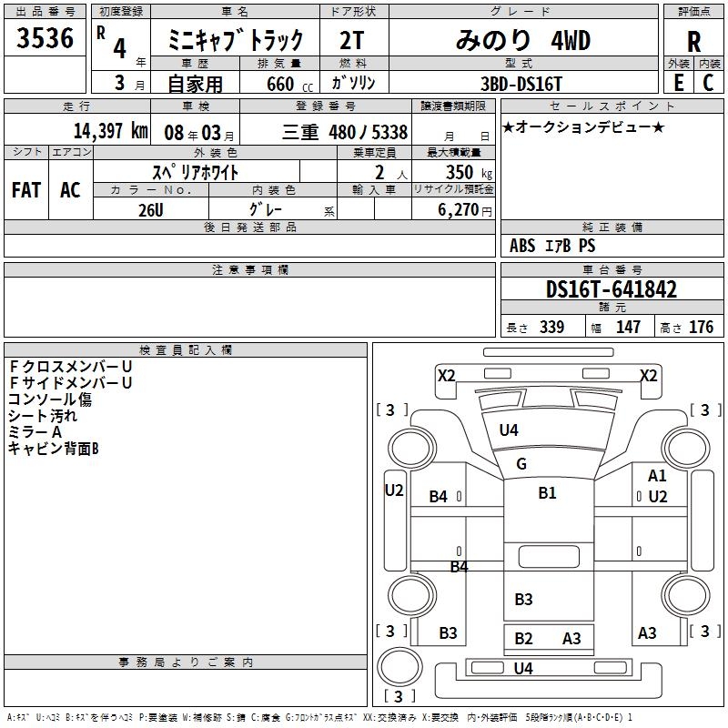Click the 検査員記入欄 header
This screenshot has width=728, height=728.
pos(186,350)
